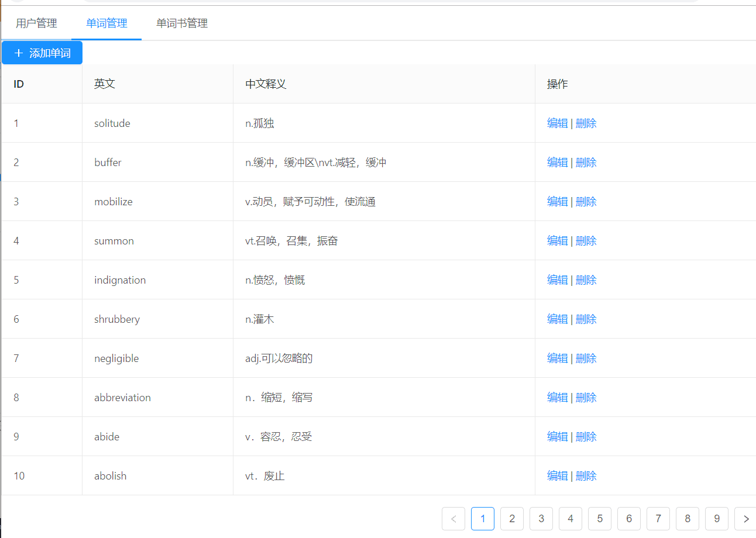Delete the word shrubbery

pyautogui.click(x=586, y=319)
